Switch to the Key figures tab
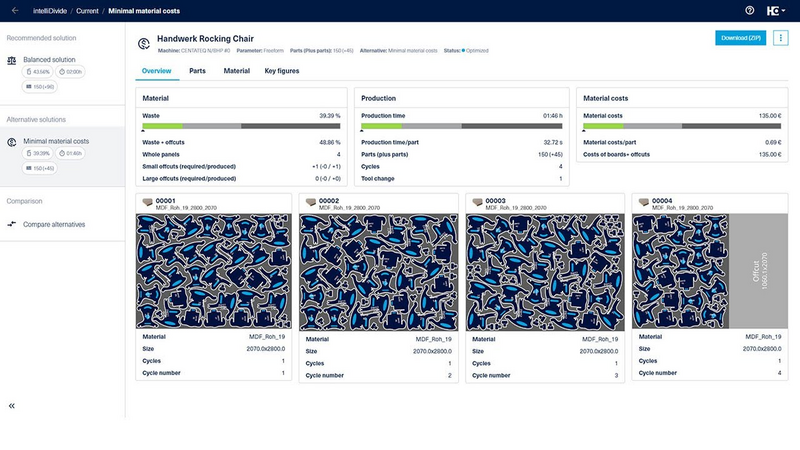Viewport: 800px width, 450px height. 283,71
